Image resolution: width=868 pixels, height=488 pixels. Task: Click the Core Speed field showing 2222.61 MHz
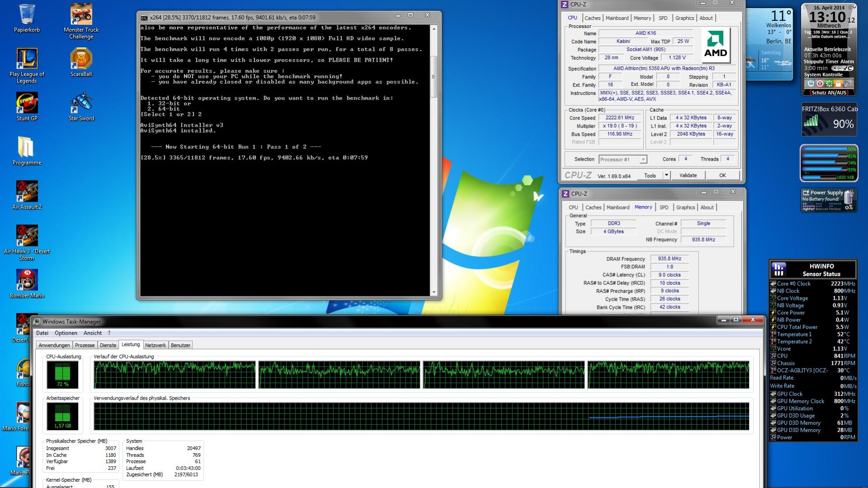pyautogui.click(x=620, y=118)
